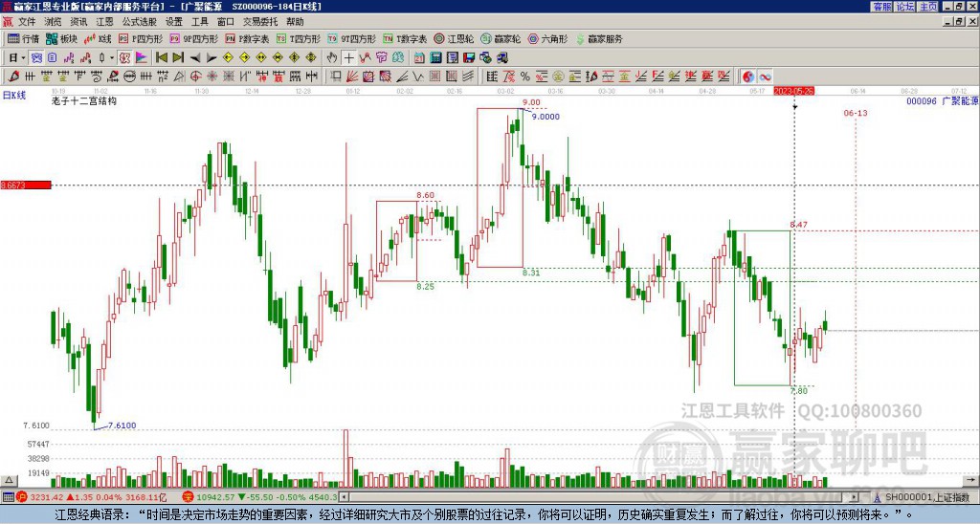This screenshot has height=524, width=980.
Task: Toggle the infinity loop icon button
Action: click(x=765, y=76)
